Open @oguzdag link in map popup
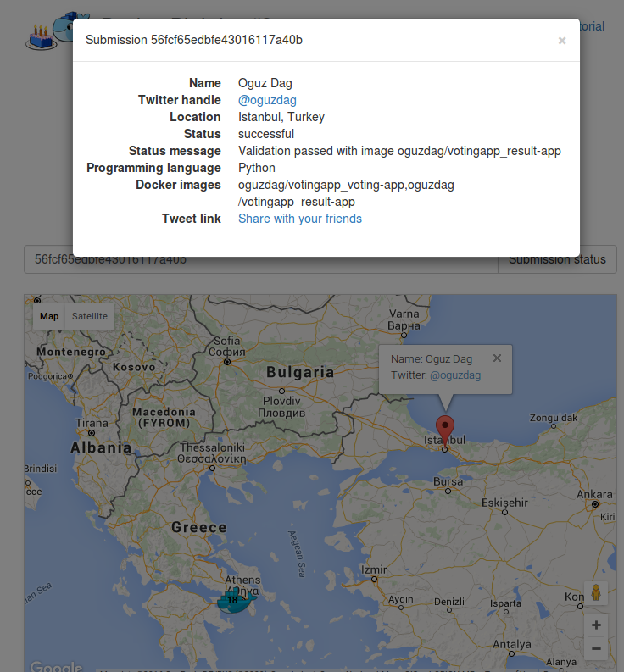The height and width of the screenshot is (672, 624). 455,375
